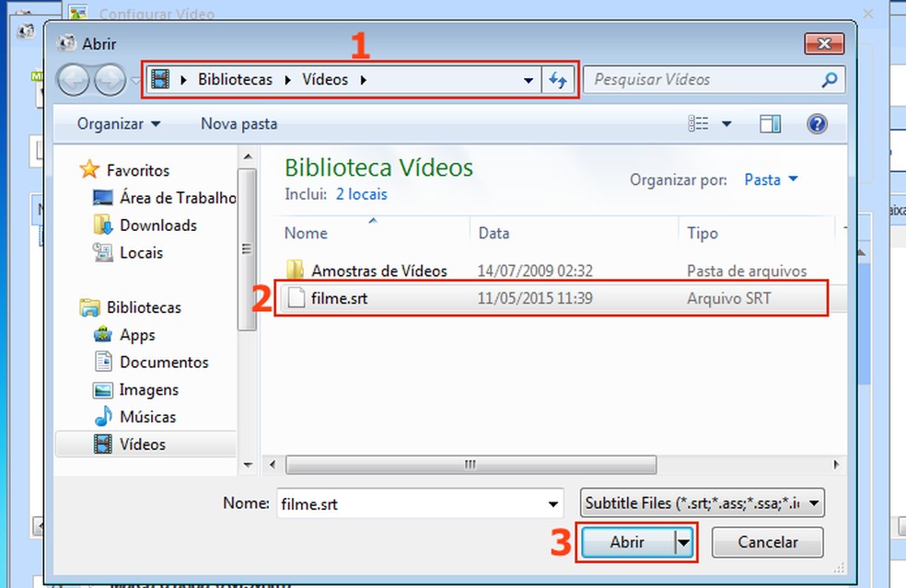Select the filme.srt file name

pos(339,298)
